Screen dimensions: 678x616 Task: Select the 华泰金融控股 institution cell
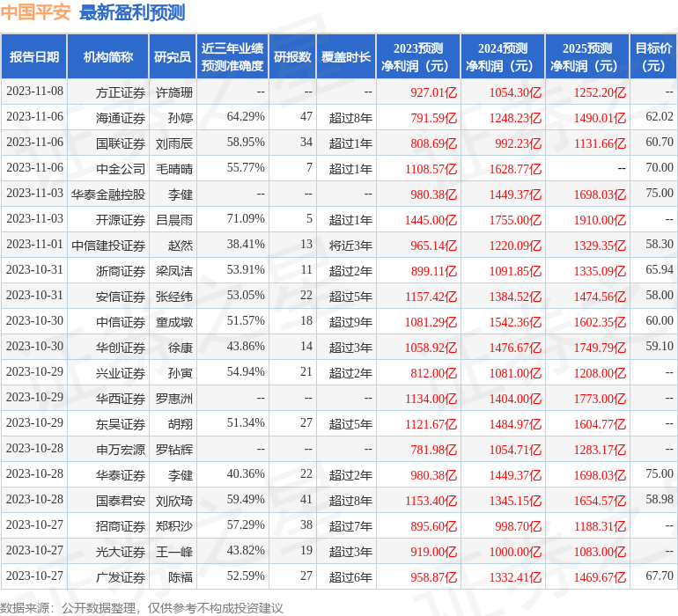tap(108, 194)
